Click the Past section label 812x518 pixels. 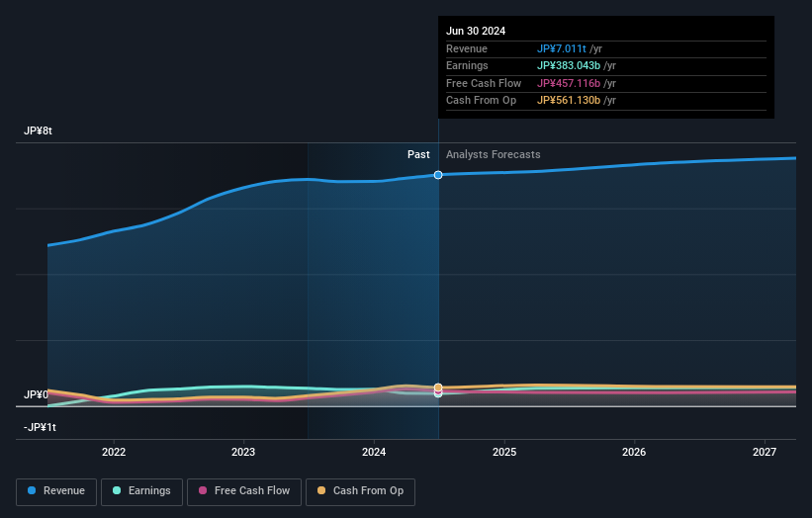pos(418,154)
